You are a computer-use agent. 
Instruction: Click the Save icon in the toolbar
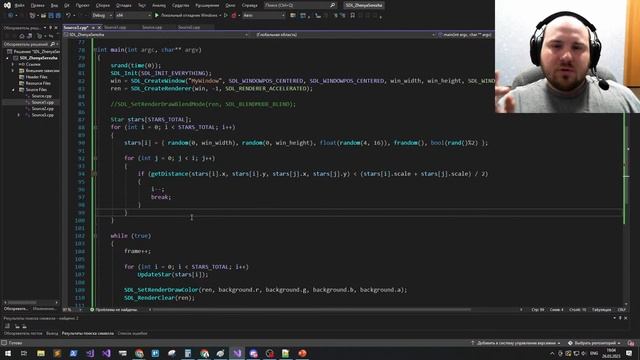tap(51, 16)
